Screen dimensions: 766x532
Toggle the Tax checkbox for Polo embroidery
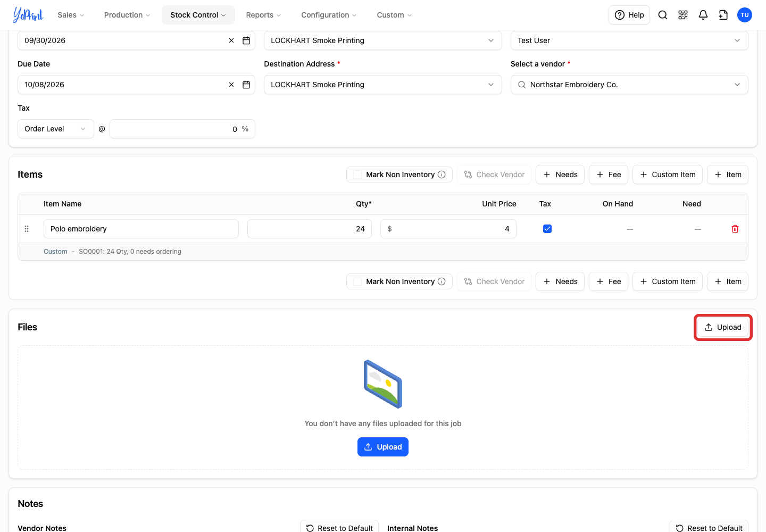coord(547,229)
